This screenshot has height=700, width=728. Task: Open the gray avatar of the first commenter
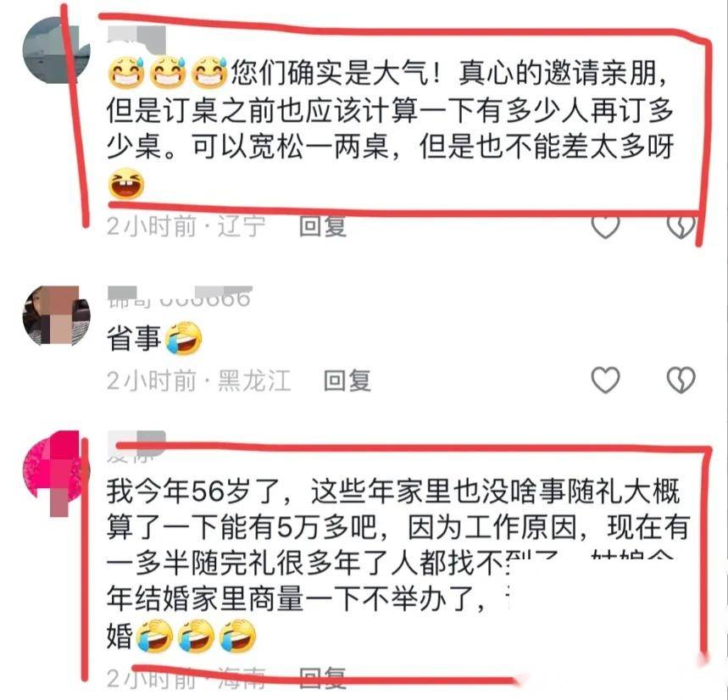tap(56, 50)
